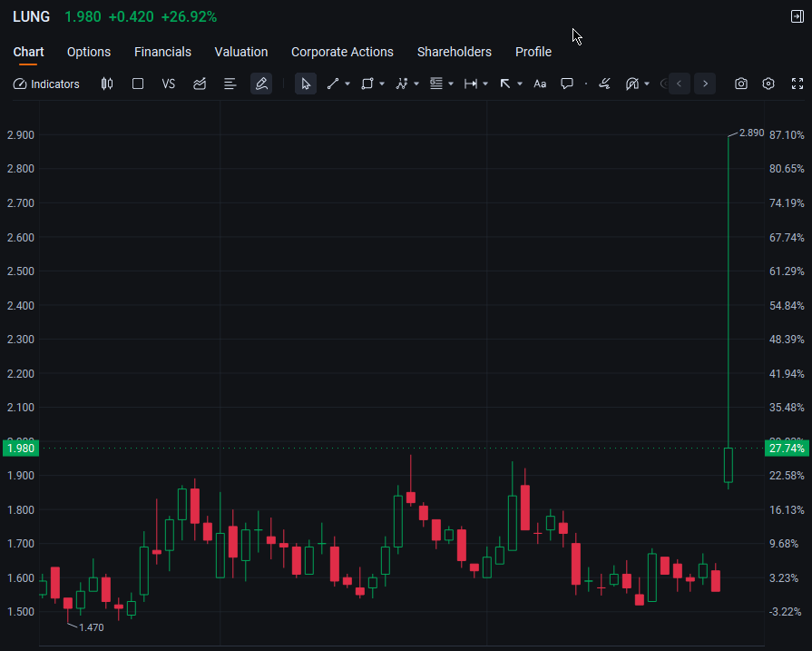Erase drawings with the eraser tool
Image resolution: width=812 pixels, height=651 pixels.
tap(604, 84)
